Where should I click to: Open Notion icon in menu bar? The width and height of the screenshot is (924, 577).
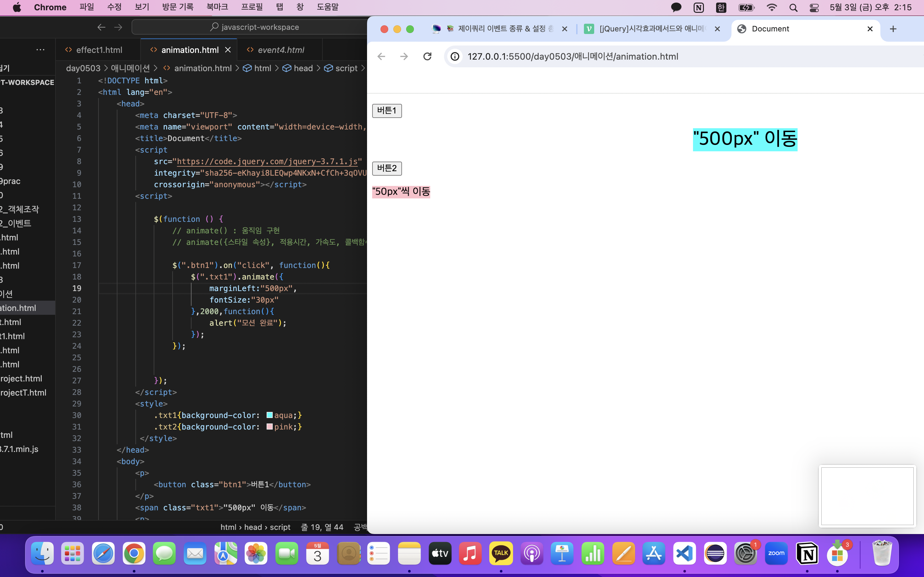pyautogui.click(x=698, y=7)
